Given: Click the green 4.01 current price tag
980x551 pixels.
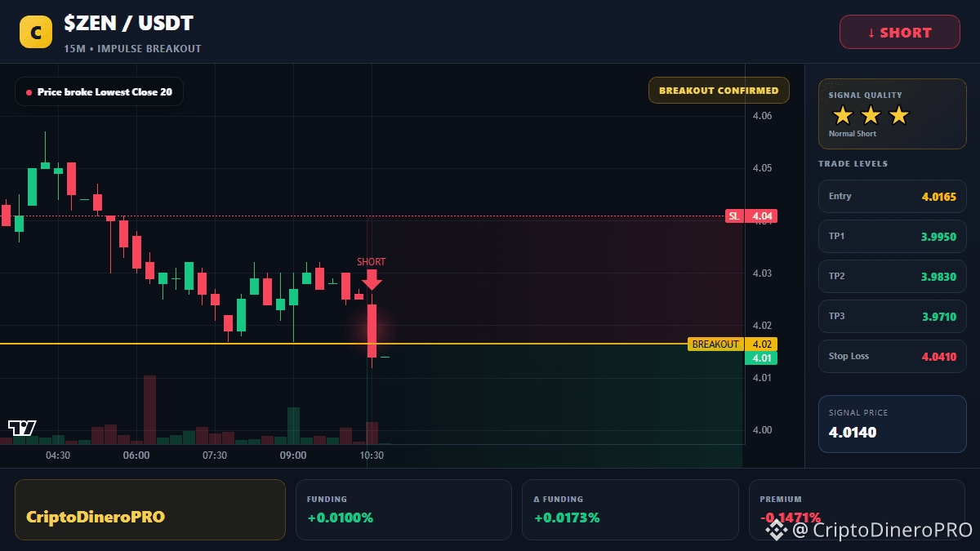Looking at the screenshot, I should pos(761,358).
